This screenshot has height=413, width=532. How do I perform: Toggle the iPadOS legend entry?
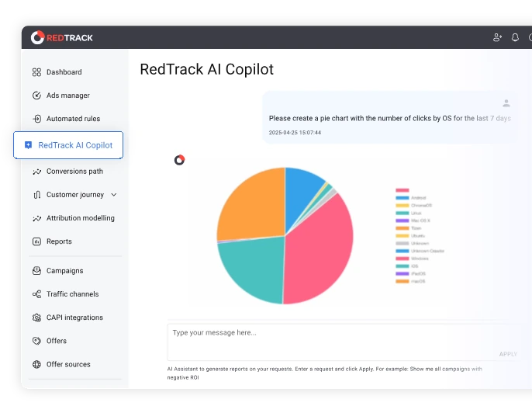click(410, 274)
